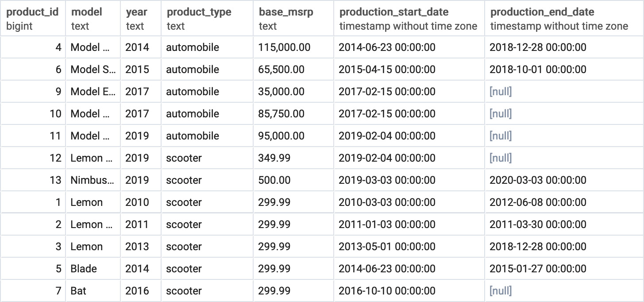This screenshot has height=302, width=644.
Task: Select the product_id column header
Action: (x=33, y=18)
